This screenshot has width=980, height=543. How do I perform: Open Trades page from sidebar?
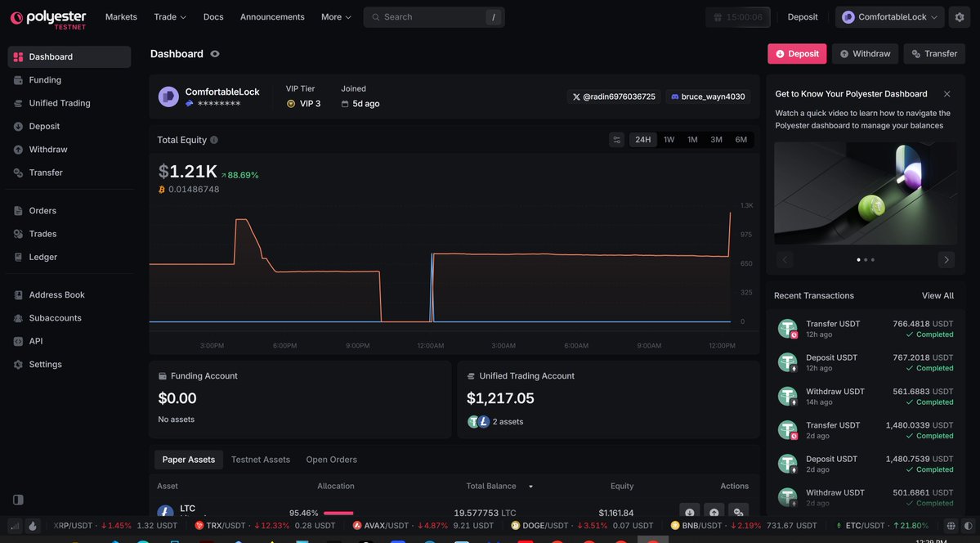(x=69, y=234)
